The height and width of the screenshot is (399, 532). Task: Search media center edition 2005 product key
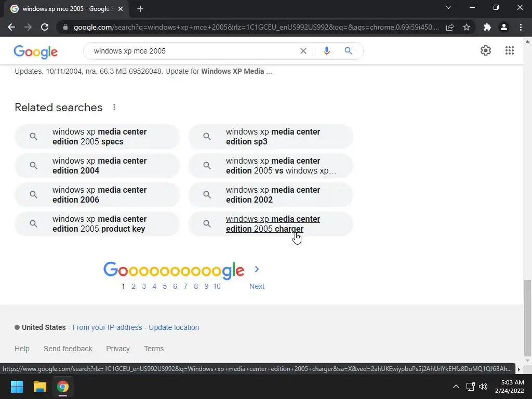tap(97, 224)
